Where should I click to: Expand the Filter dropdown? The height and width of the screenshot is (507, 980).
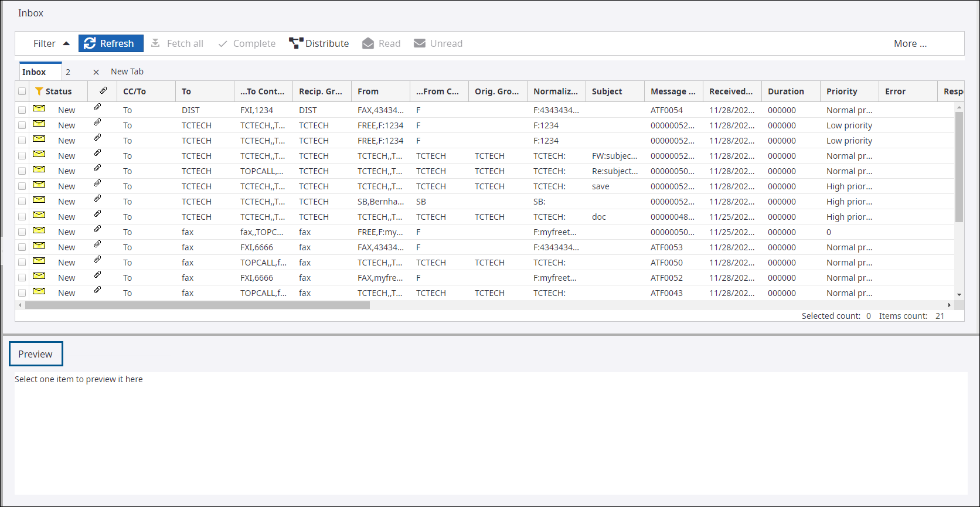tap(51, 43)
